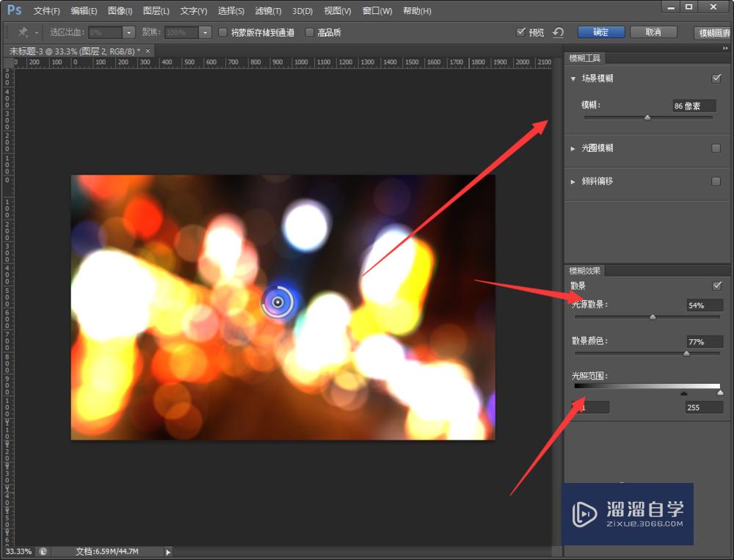
Task: Toggle the 预览 preview checkbox
Action: tap(520, 32)
